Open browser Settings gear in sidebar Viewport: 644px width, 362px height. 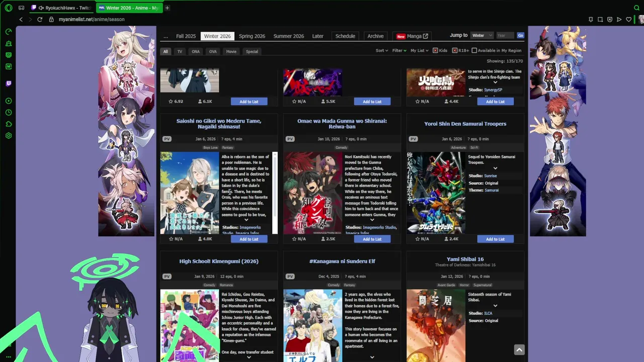tap(9, 136)
